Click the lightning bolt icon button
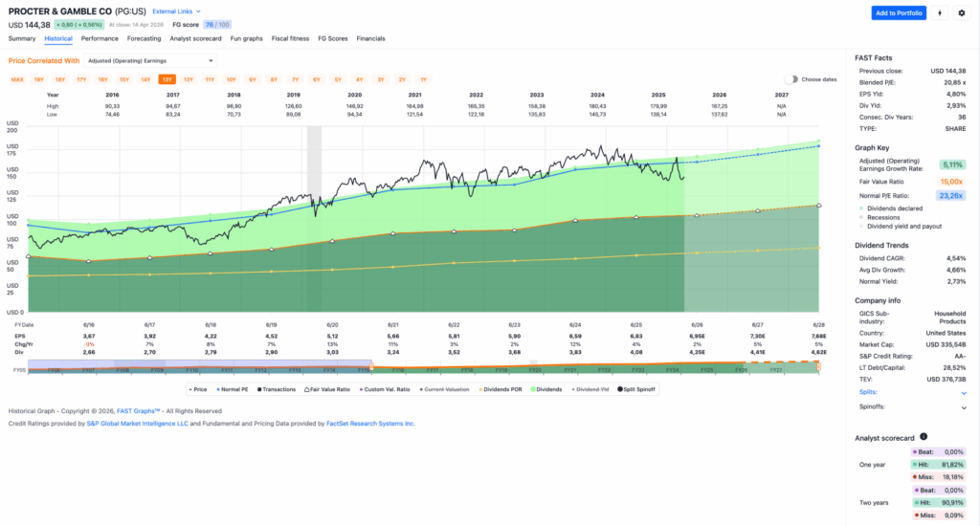Screen dimensions: 980x526 click(x=941, y=13)
